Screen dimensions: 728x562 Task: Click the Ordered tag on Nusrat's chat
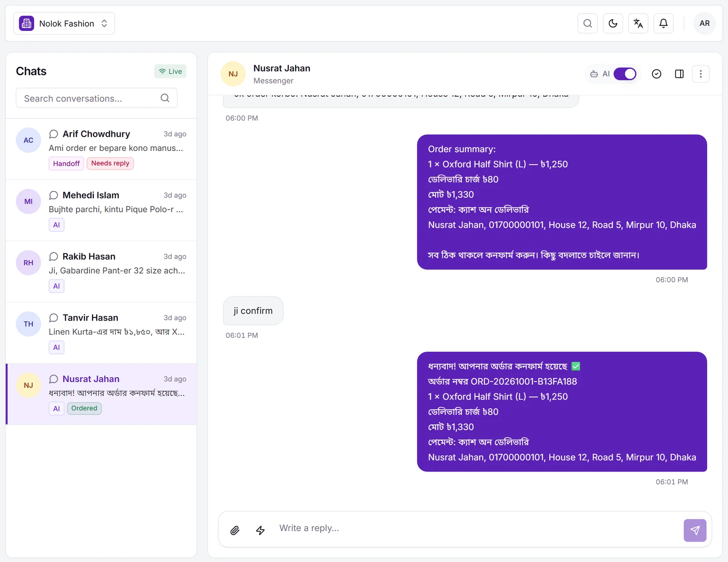[84, 408]
